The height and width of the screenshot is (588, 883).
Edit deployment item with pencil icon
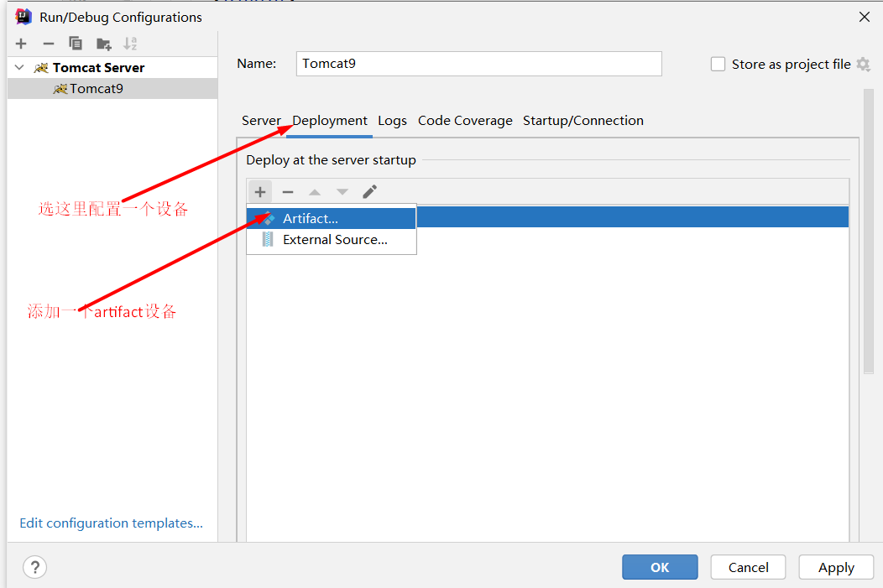click(x=369, y=192)
